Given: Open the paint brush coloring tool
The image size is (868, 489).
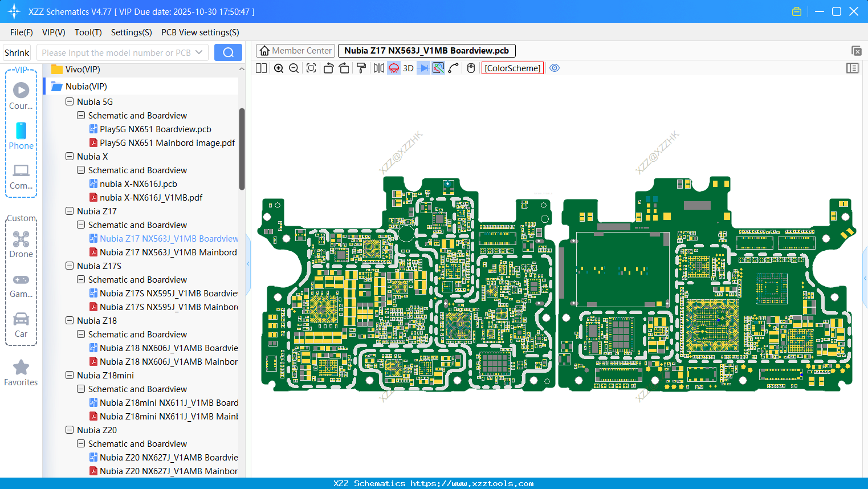Looking at the screenshot, I should coord(360,68).
